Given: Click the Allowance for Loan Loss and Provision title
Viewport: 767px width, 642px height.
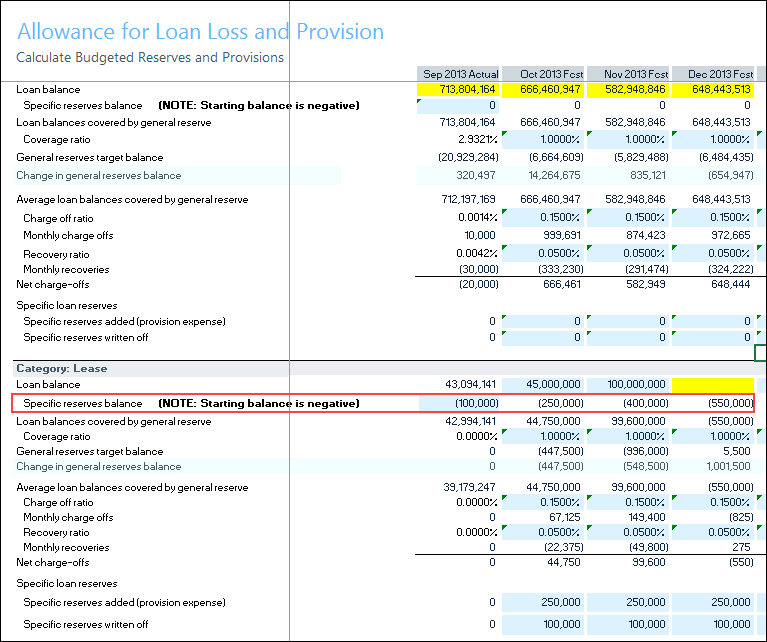Looking at the screenshot, I should [201, 31].
